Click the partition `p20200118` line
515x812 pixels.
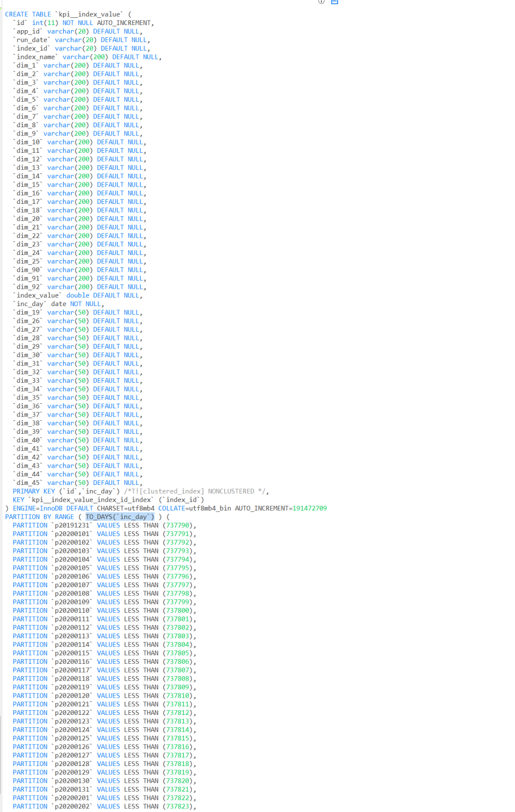click(x=104, y=679)
